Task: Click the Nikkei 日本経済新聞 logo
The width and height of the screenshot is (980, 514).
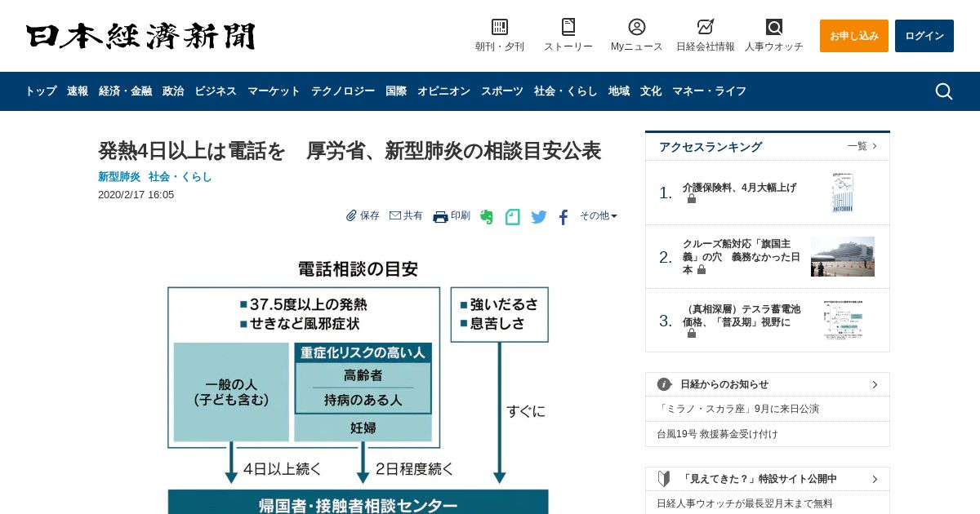Action: pyautogui.click(x=140, y=36)
